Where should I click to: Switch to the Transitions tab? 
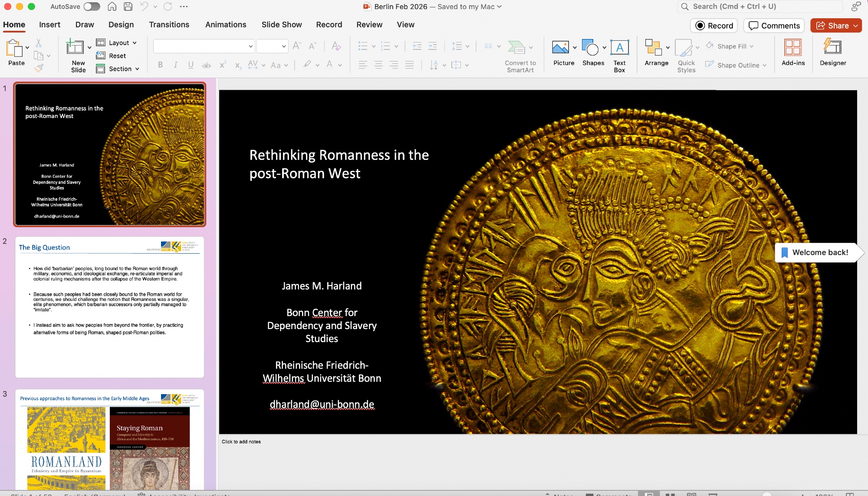pyautogui.click(x=169, y=25)
